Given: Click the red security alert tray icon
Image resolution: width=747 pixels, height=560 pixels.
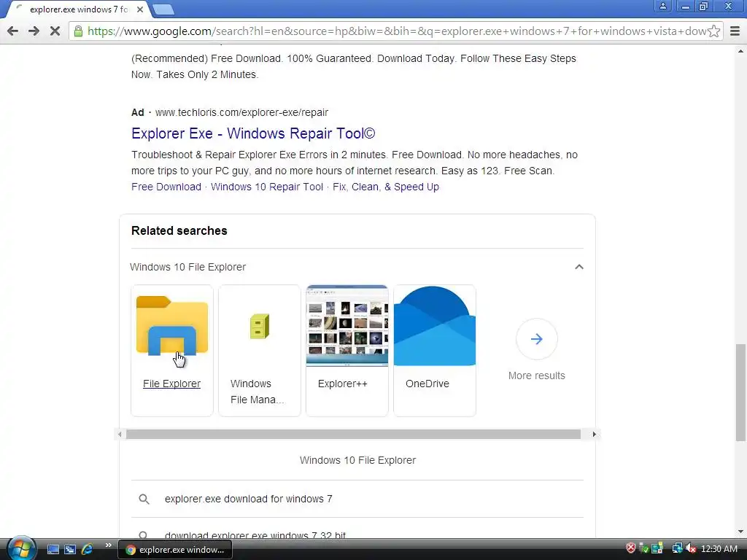Looking at the screenshot, I should tap(631, 548).
